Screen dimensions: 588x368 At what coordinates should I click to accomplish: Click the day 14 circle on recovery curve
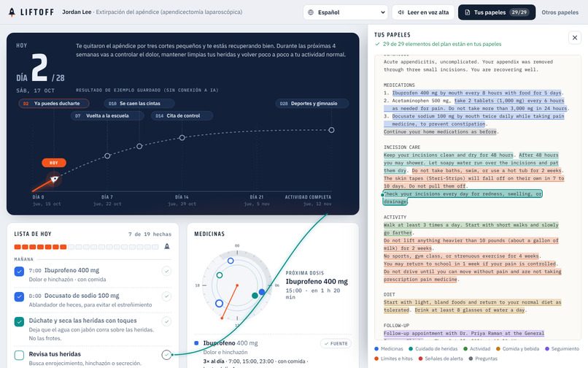(182, 138)
